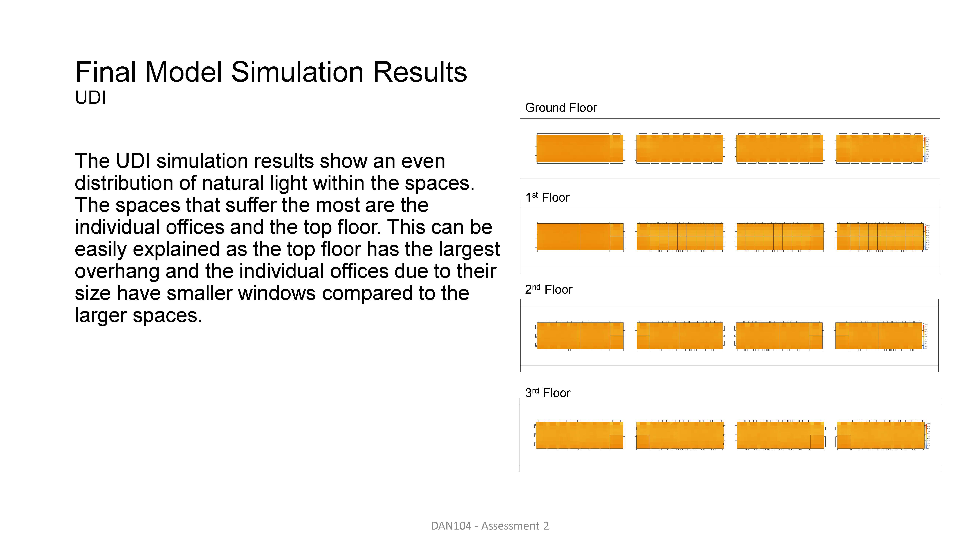Click the "2nd Floor" label
This screenshot has width=980, height=551.
tap(548, 289)
